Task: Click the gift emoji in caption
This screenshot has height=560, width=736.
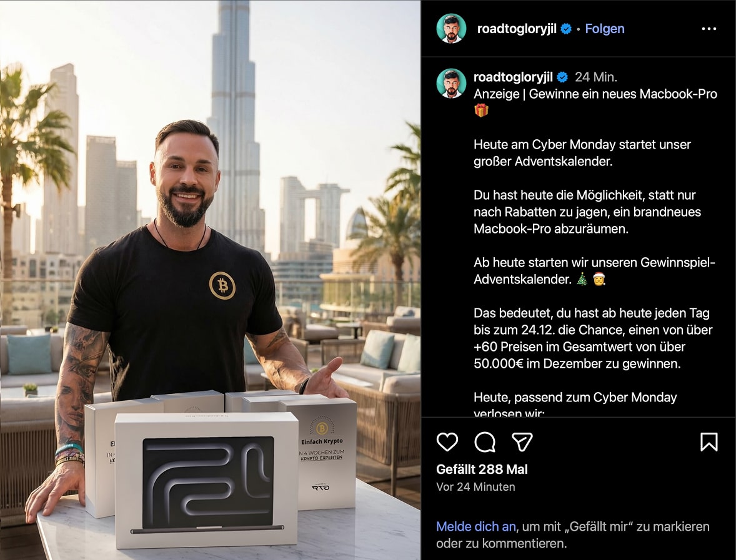Action: click(481, 111)
